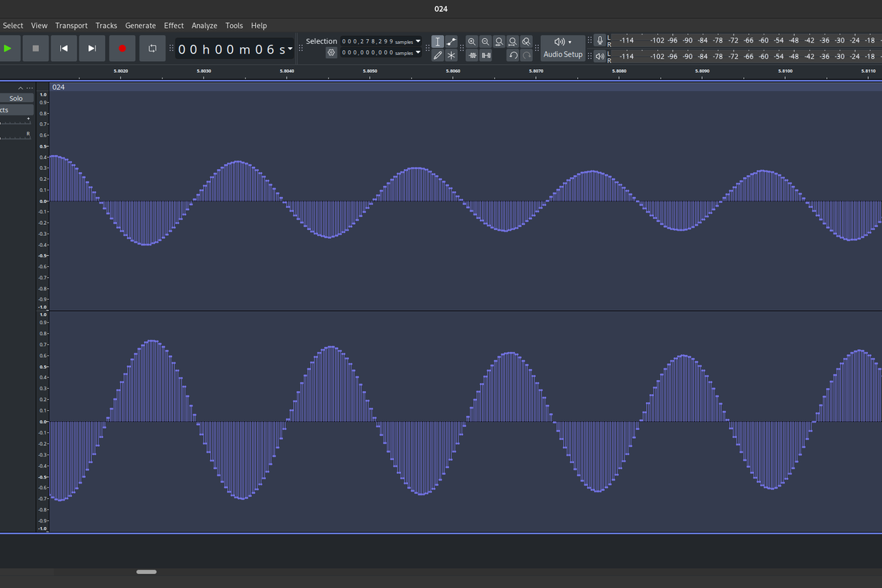The image size is (882, 588).
Task: Silence the selected audio
Action: click(485, 56)
